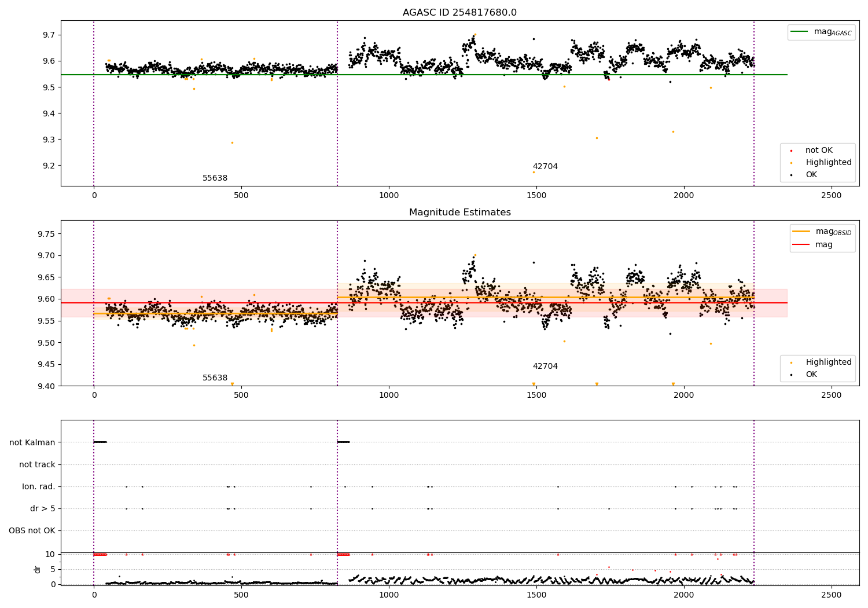Click the 9.45 y-axis tick label
The image size is (868, 608).
[x=46, y=365]
